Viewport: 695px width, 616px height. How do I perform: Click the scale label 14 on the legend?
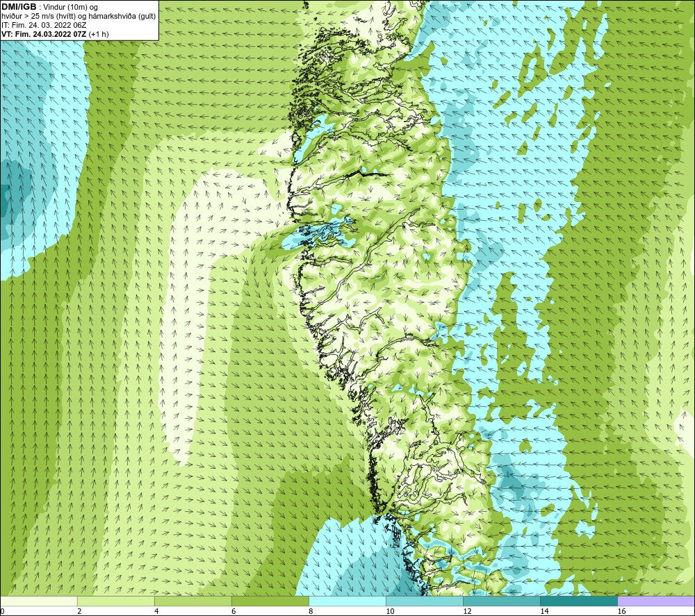pyautogui.click(x=544, y=612)
